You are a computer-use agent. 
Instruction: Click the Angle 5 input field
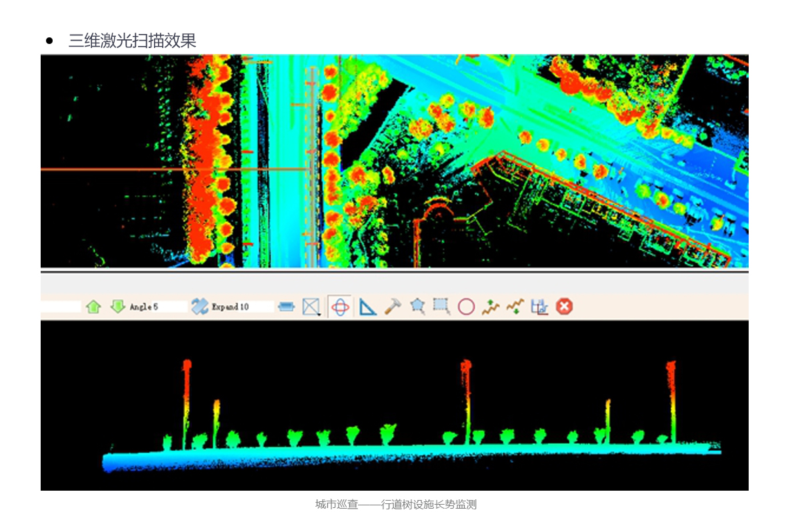tap(157, 307)
